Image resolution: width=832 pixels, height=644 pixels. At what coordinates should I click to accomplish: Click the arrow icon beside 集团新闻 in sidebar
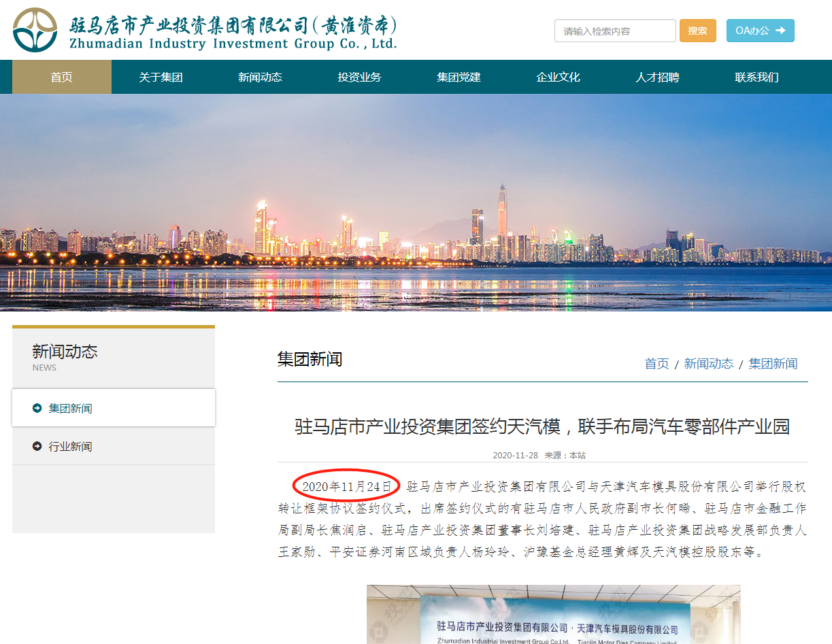point(37,408)
